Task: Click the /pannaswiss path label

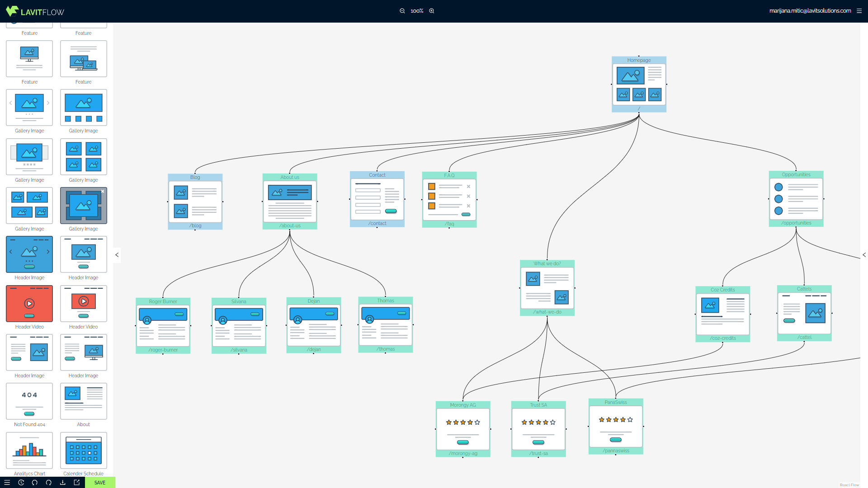Action: 616,450
